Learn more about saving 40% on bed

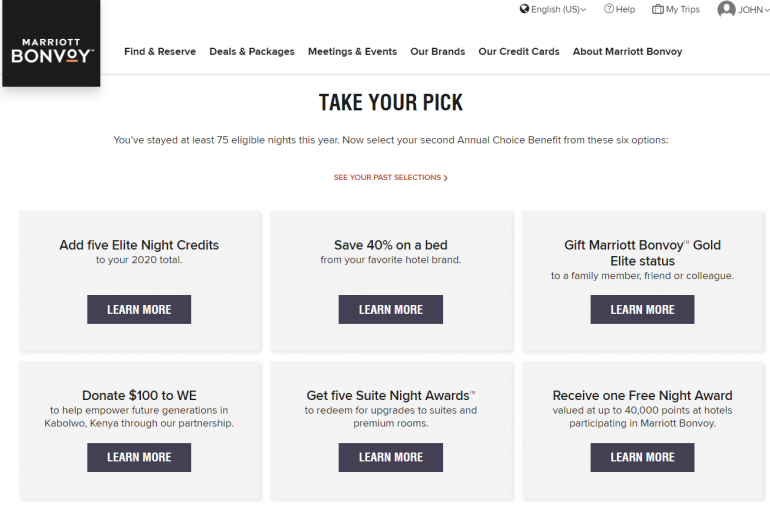[390, 310]
